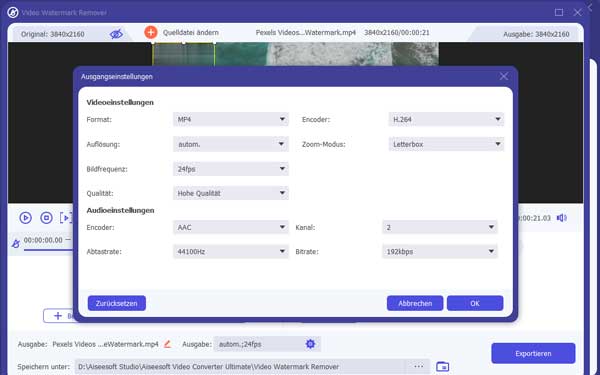The width and height of the screenshot is (600, 375).
Task: Click the watermark area icon beside 00:00:00.00
Action: [16, 243]
